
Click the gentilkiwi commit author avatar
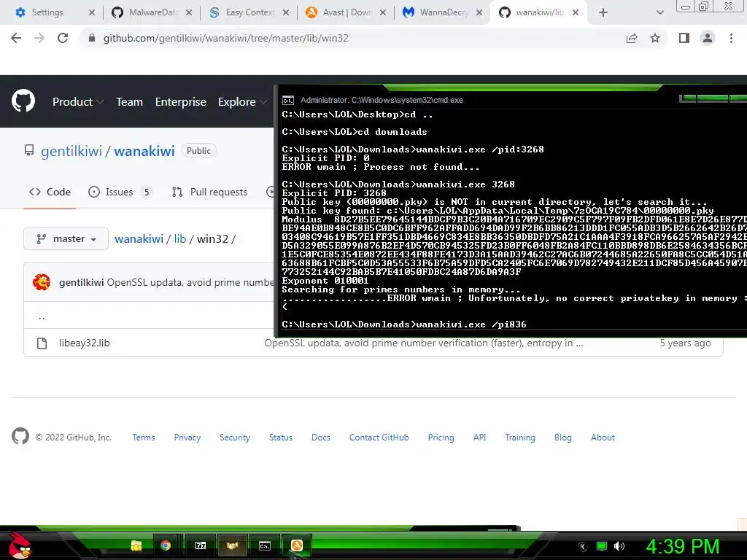tap(42, 282)
